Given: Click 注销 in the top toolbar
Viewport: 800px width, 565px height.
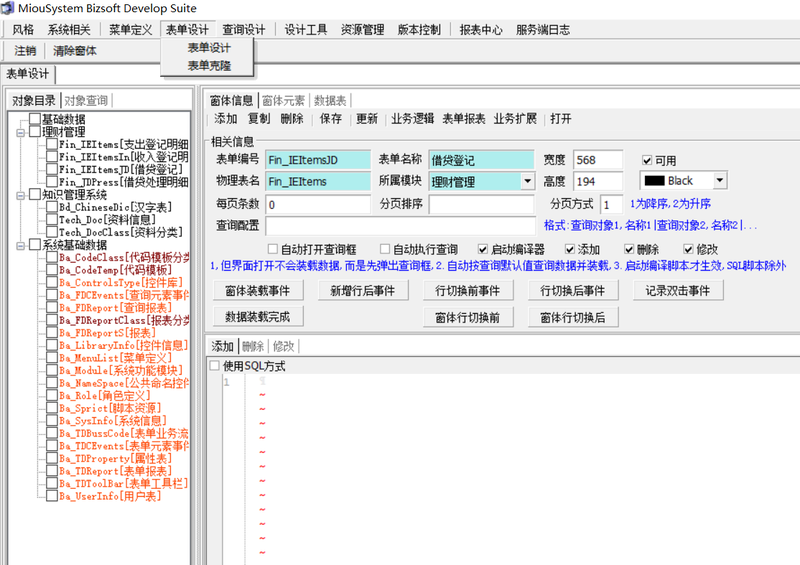Looking at the screenshot, I should point(25,51).
